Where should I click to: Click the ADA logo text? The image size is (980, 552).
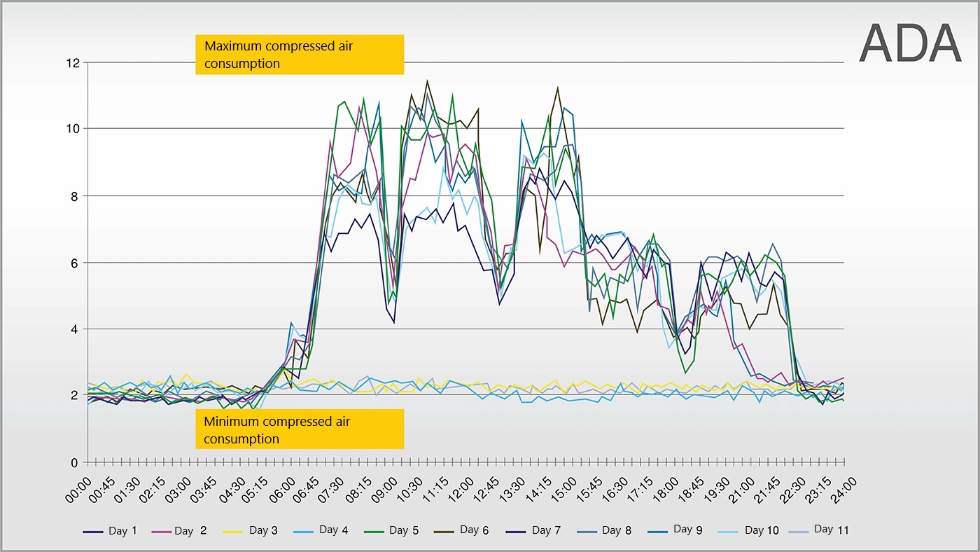pyautogui.click(x=909, y=43)
